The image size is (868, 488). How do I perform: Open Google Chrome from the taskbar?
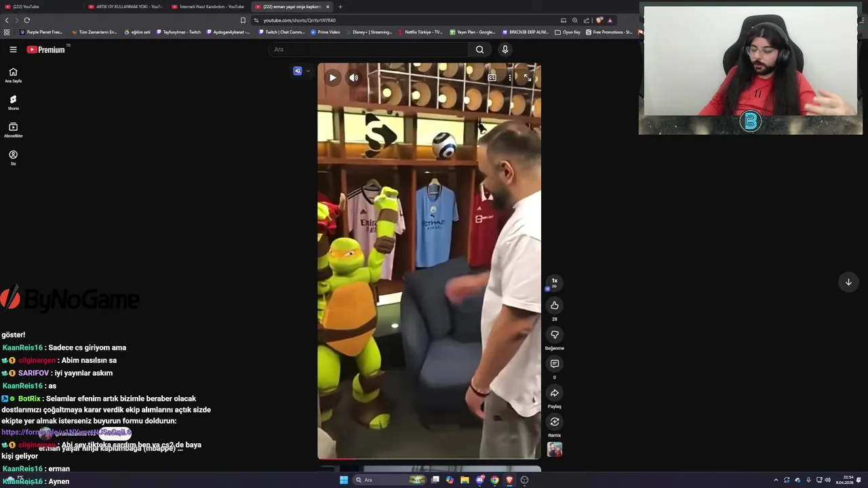pyautogui.click(x=494, y=480)
